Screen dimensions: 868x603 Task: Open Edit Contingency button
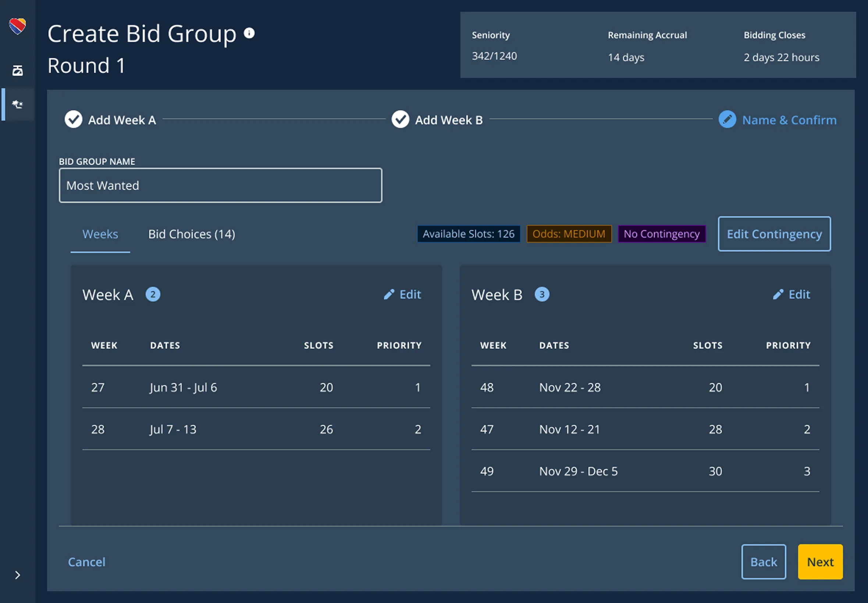(x=774, y=234)
